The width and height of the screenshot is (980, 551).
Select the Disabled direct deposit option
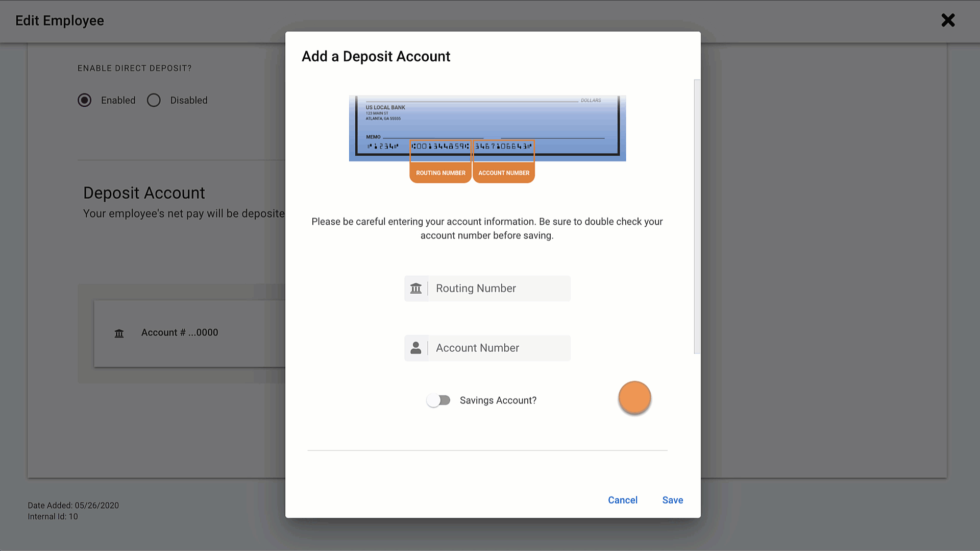[x=154, y=100]
